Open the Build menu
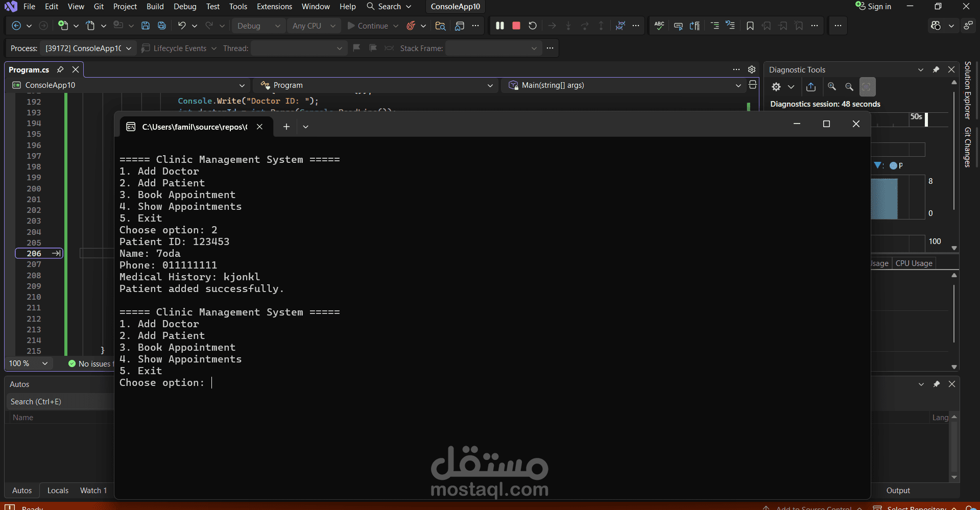The height and width of the screenshot is (510, 980). coord(155,7)
